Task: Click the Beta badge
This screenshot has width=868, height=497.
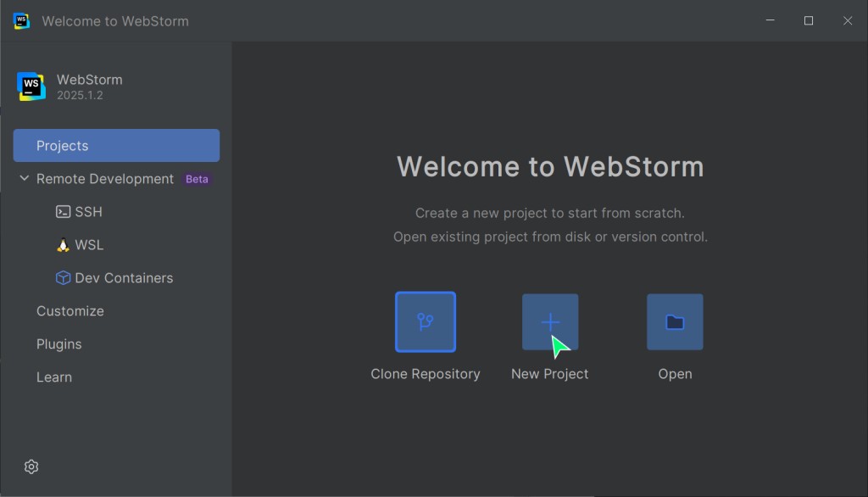Action: point(197,180)
